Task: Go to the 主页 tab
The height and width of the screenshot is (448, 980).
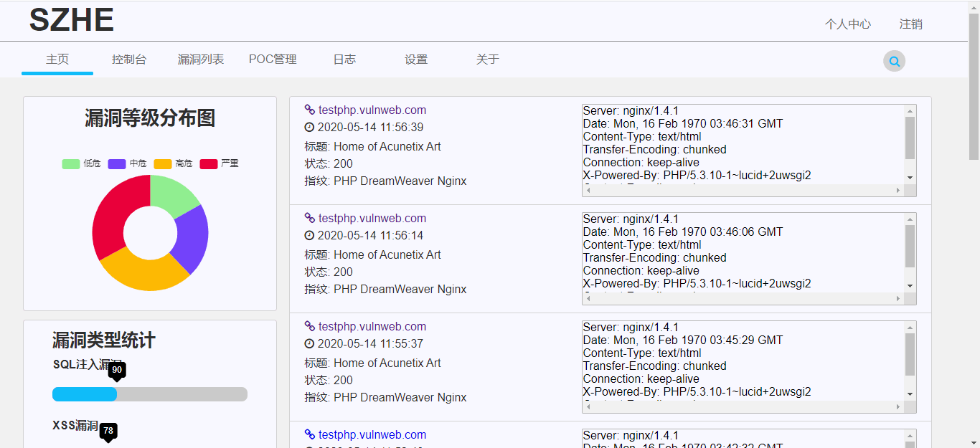Action: point(57,59)
